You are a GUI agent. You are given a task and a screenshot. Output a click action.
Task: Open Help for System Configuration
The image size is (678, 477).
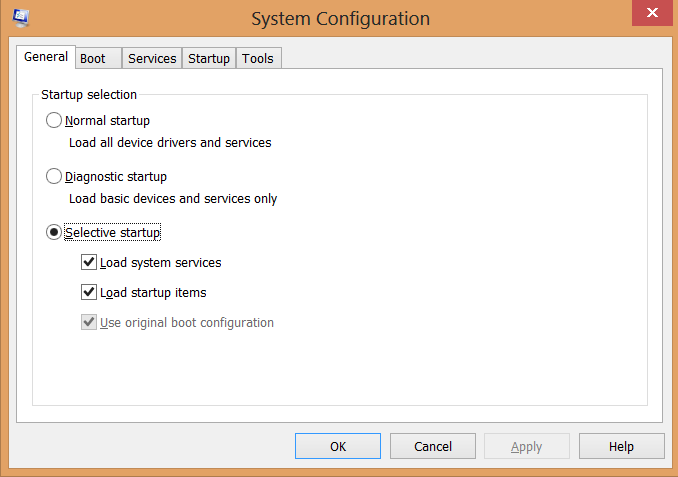(621, 446)
